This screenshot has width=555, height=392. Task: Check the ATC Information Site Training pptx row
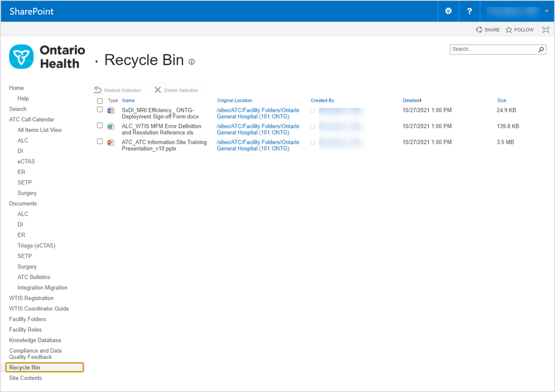[100, 142]
